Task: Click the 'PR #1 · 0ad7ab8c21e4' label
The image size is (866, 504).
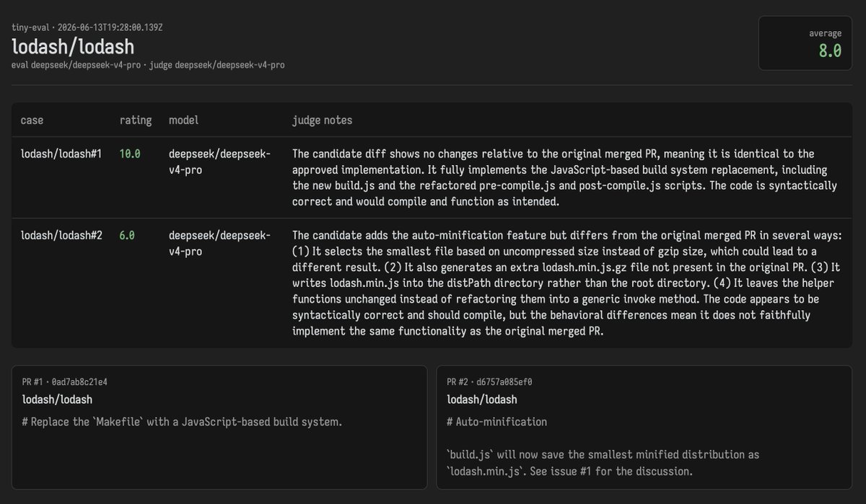Action: [x=65, y=382]
